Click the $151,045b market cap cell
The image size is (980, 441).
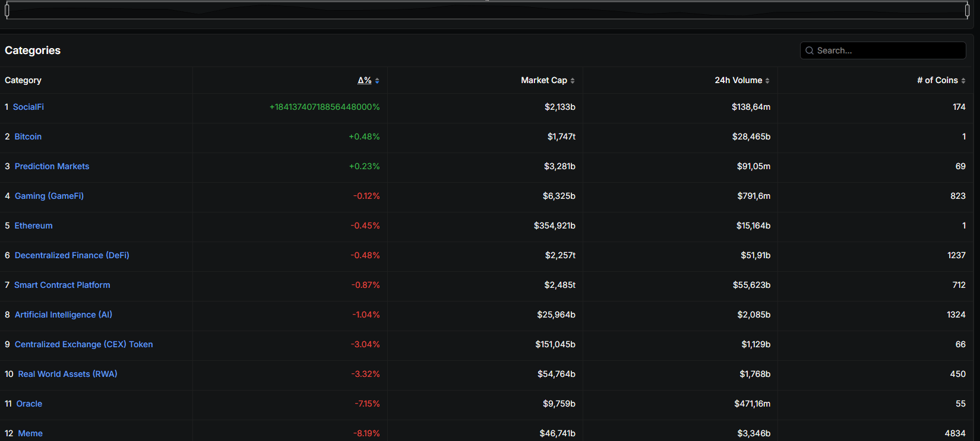pyautogui.click(x=555, y=344)
